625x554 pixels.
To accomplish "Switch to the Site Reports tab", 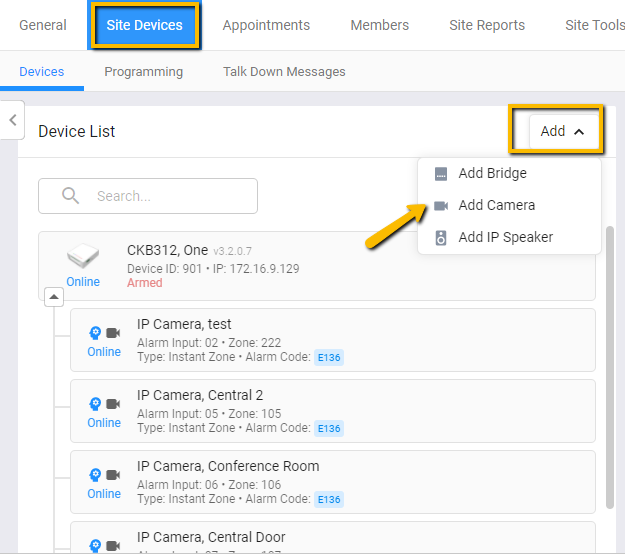I will pos(487,25).
